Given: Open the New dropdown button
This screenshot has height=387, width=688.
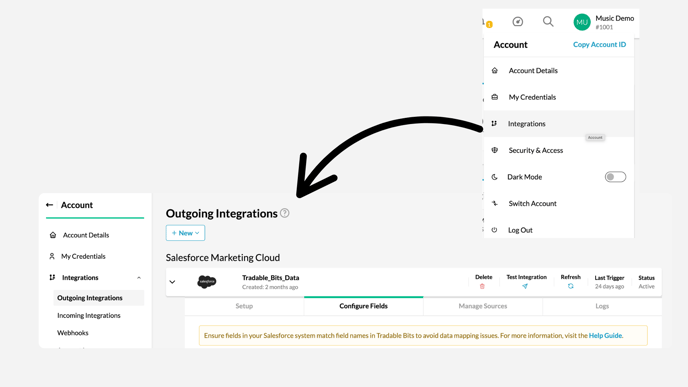Looking at the screenshot, I should click(x=185, y=233).
